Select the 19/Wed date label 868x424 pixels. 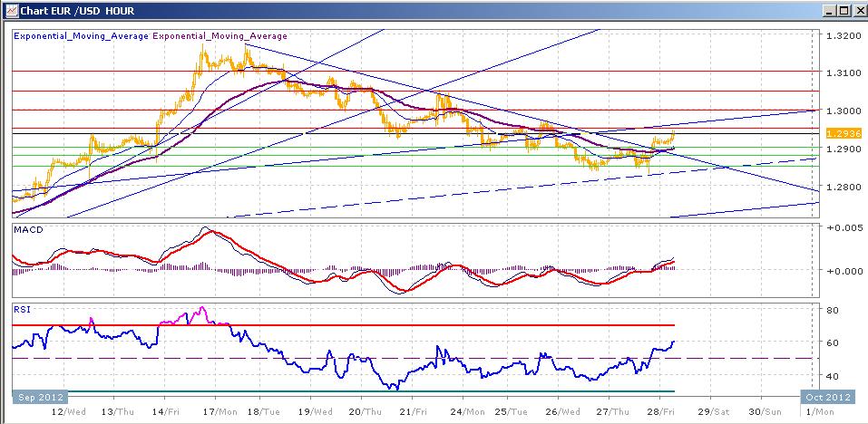[314, 412]
